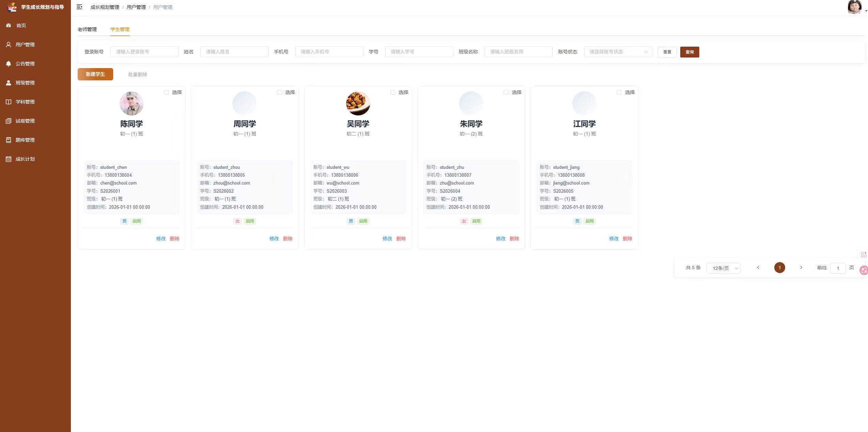Click the top-right user avatar
The width and height of the screenshot is (868, 432).
(x=854, y=7)
